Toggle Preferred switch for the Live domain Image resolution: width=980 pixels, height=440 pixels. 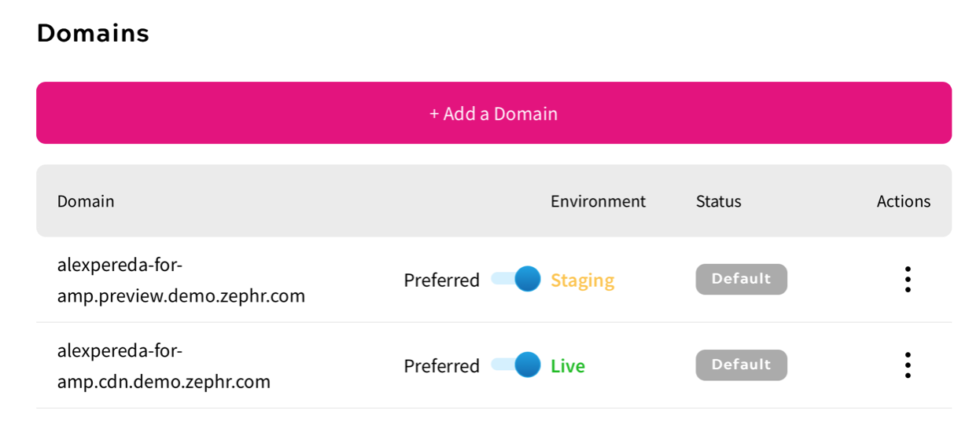pyautogui.click(x=517, y=365)
